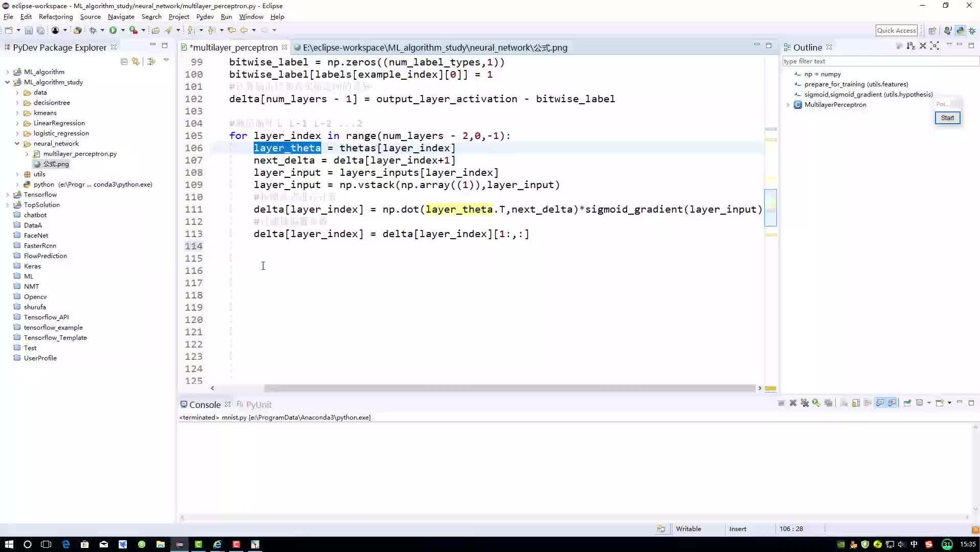The image size is (980, 552).
Task: Click the Start button
Action: click(x=947, y=118)
